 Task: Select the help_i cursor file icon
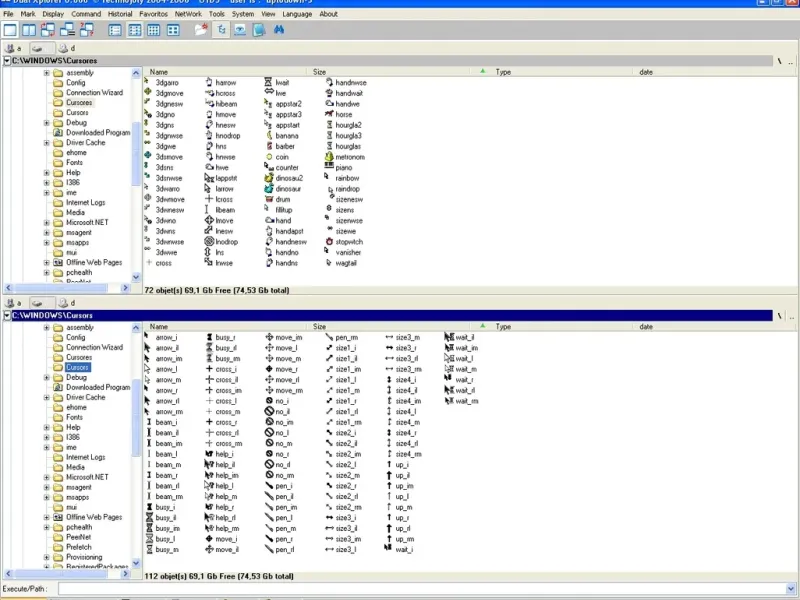point(209,454)
